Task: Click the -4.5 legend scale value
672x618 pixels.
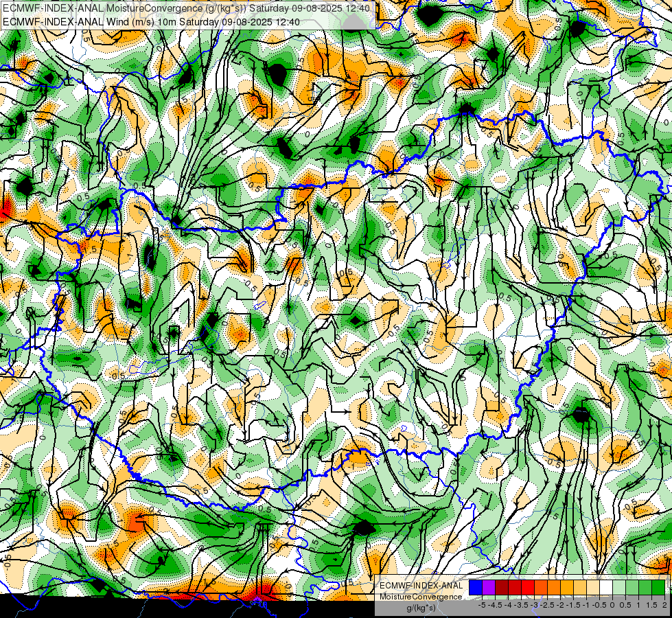Action: (x=495, y=605)
